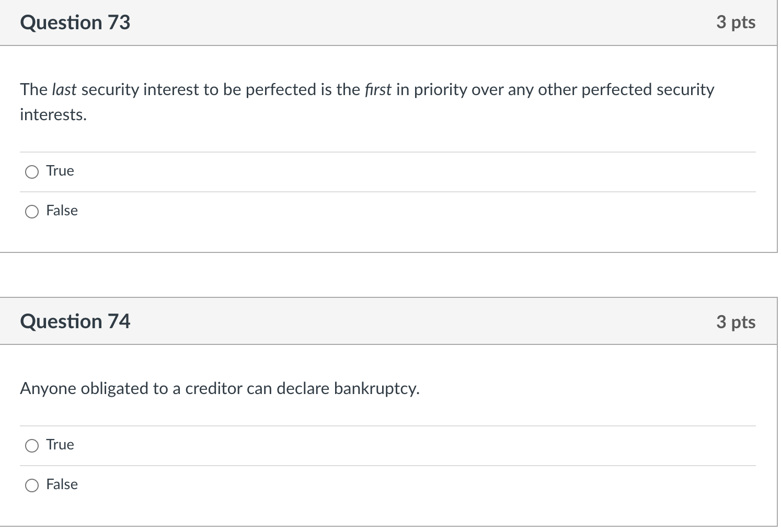Image resolution: width=781 pixels, height=532 pixels.
Task: Click the italic word "last" in Question 73
Action: click(x=64, y=90)
